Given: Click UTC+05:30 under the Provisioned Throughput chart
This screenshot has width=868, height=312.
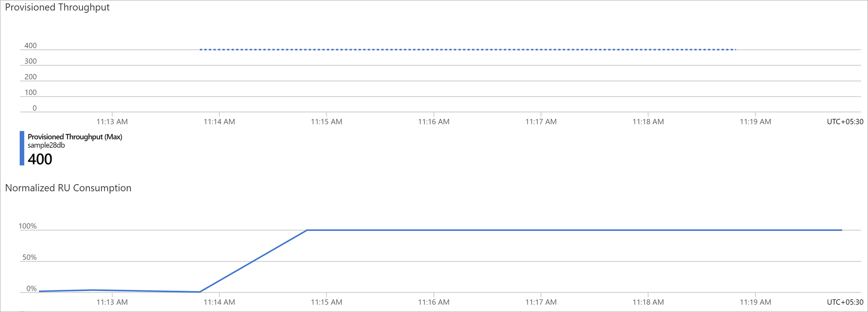Looking at the screenshot, I should tap(845, 122).
